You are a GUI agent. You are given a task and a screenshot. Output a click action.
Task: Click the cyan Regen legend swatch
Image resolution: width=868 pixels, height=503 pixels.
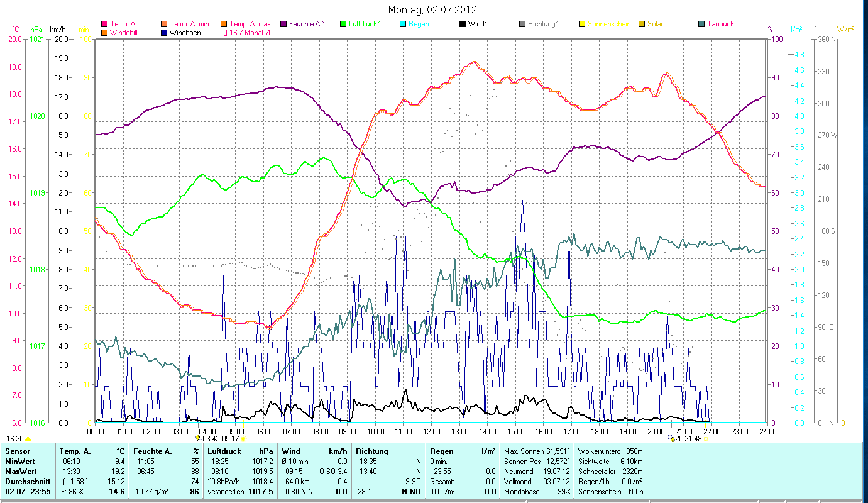tap(403, 24)
